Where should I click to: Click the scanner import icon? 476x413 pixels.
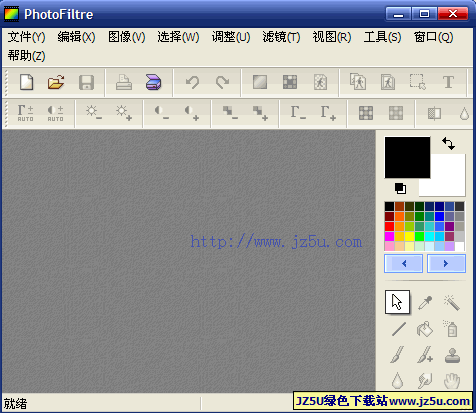tap(153, 82)
